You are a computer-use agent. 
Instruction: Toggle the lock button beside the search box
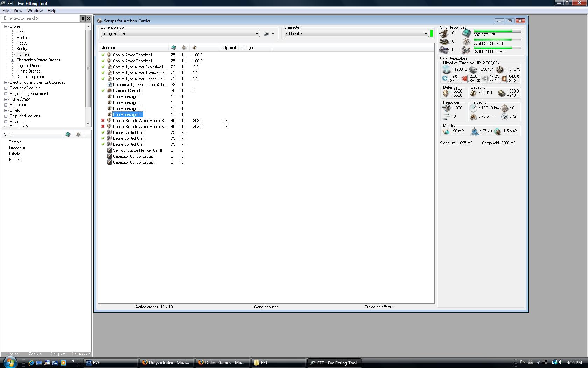pos(83,18)
